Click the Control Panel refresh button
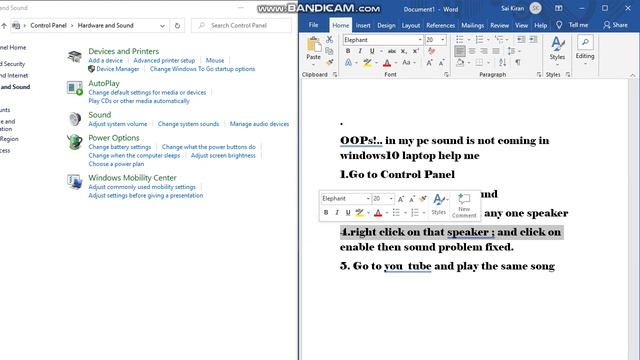This screenshot has height=360, width=640. point(177,25)
